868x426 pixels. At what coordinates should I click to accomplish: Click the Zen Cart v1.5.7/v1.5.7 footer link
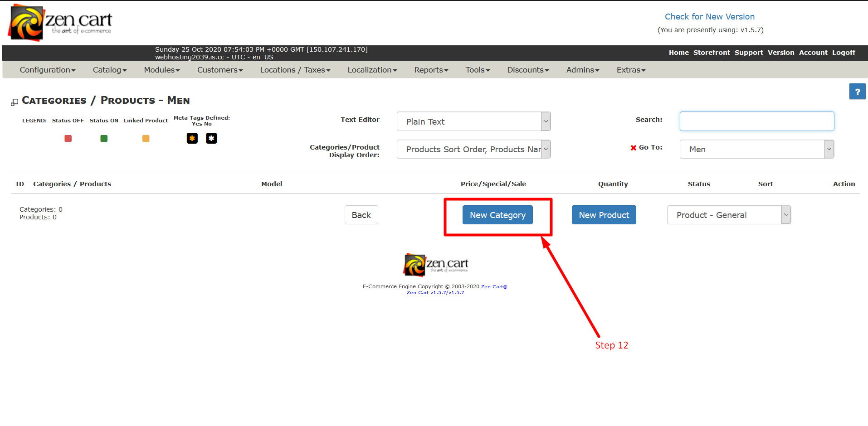(x=435, y=293)
